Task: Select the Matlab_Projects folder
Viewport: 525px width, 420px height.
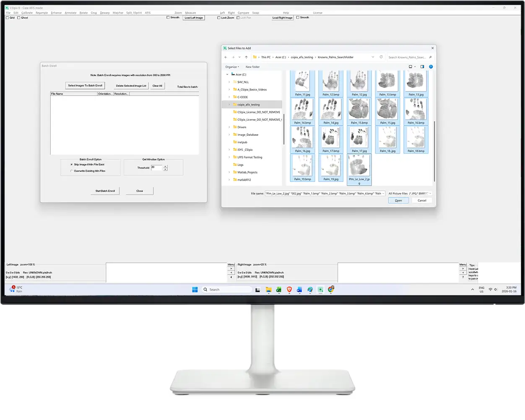Action: tap(247, 173)
